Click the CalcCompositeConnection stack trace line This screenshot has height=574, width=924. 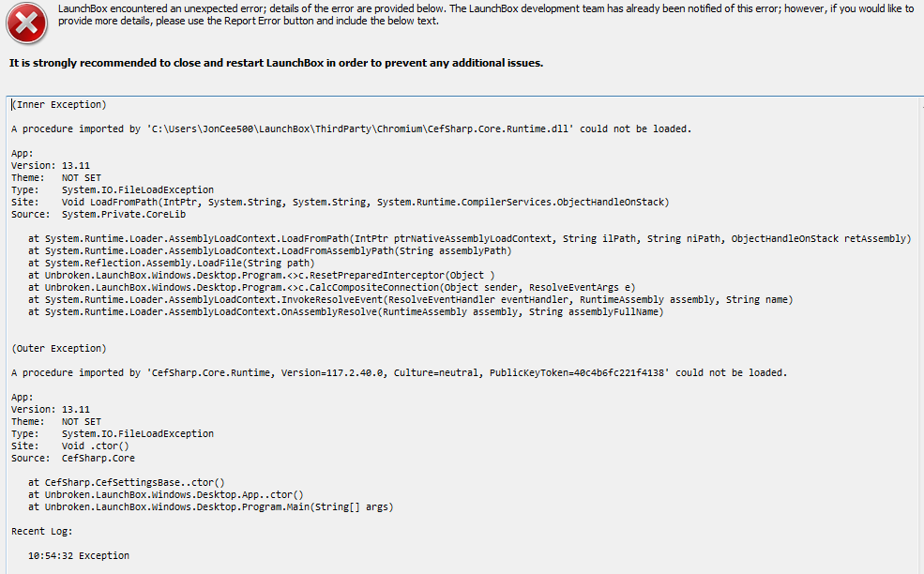(x=332, y=288)
